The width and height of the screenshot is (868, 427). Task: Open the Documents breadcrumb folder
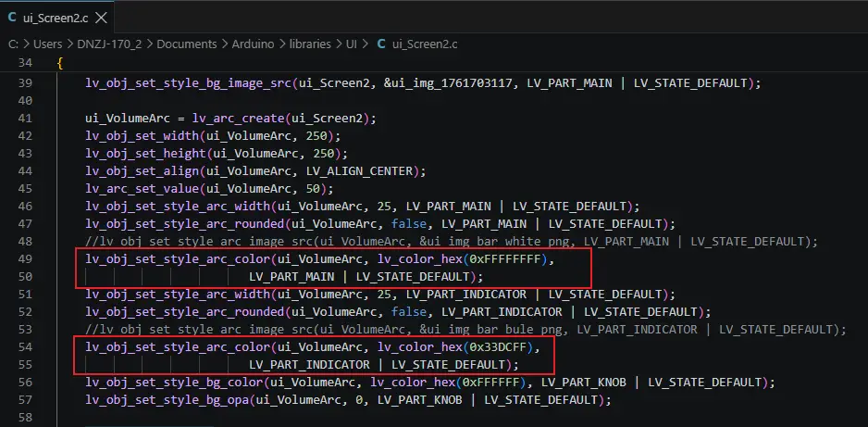[x=187, y=44]
